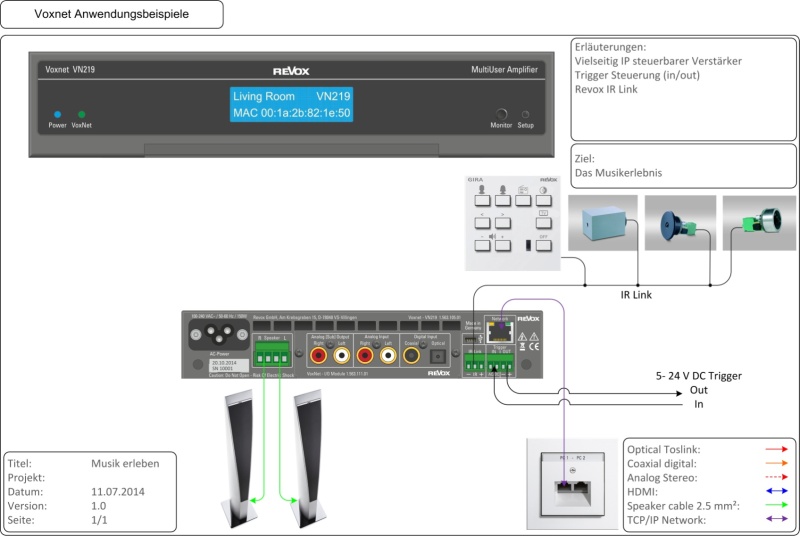The image size is (800, 536).
Task: Click the PC 1 port on the wall socket
Action: pyautogui.click(x=564, y=487)
